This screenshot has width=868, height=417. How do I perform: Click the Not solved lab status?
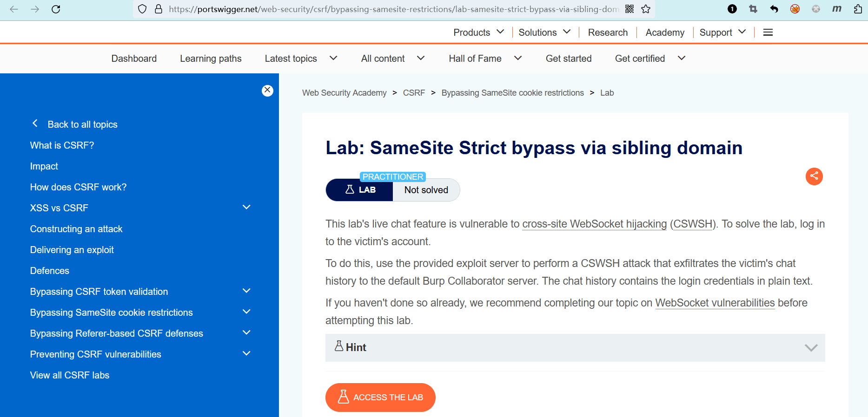point(426,190)
